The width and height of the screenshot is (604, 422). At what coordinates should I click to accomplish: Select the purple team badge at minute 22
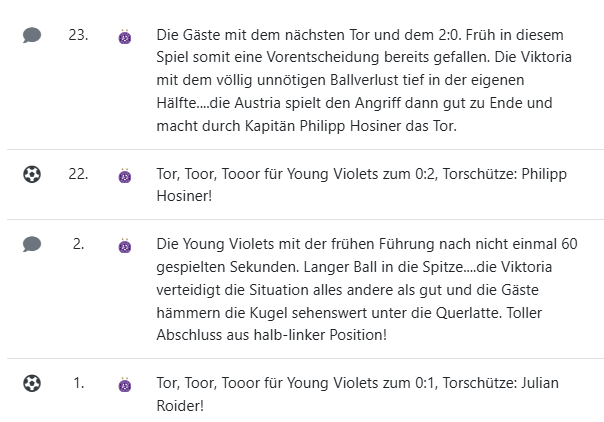tap(125, 175)
